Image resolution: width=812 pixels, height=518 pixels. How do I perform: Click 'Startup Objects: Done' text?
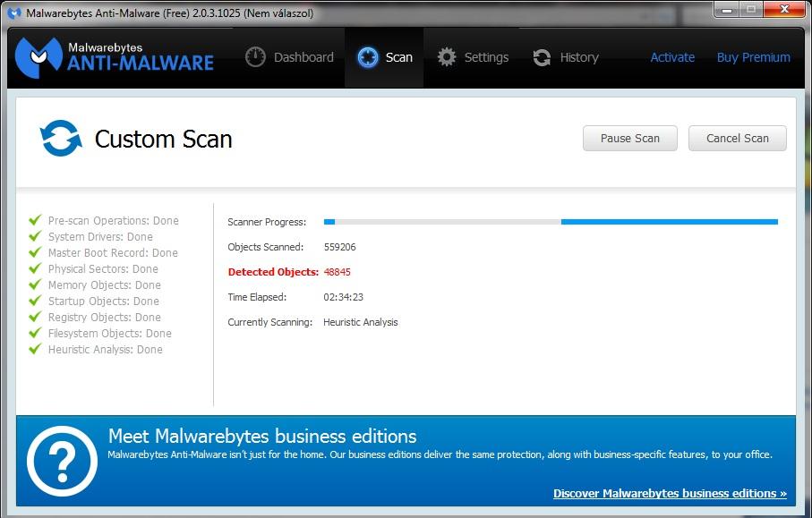(104, 301)
